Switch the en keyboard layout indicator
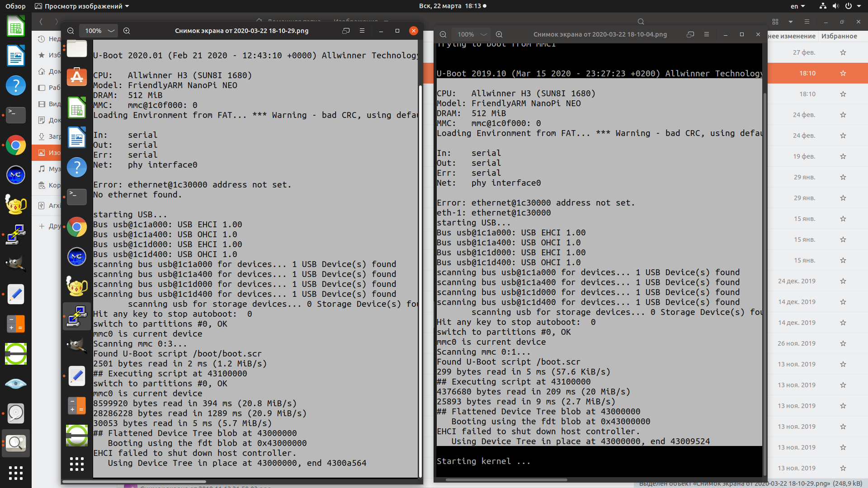 click(x=797, y=6)
